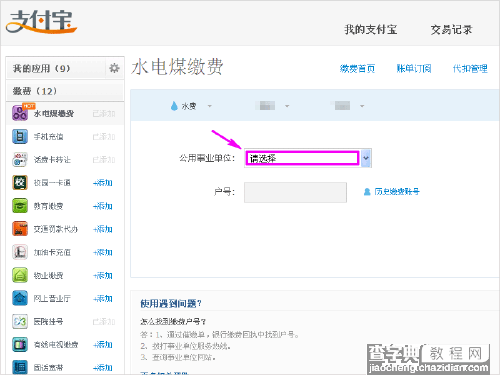
Task: Click the 交通罚款代办 orange icon
Action: [20, 229]
